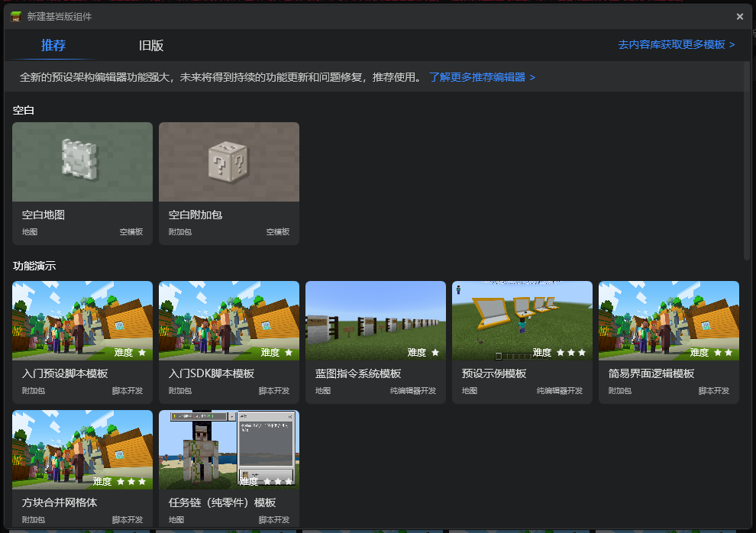Click 脚本开发 label on 简易界面逻辑模板 card
Image resolution: width=756 pixels, height=533 pixels.
[713, 391]
